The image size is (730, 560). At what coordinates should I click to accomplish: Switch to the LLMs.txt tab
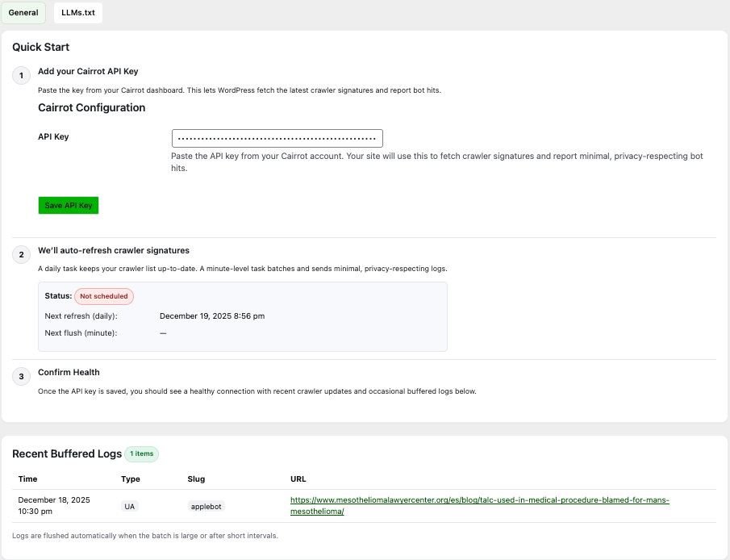77,13
